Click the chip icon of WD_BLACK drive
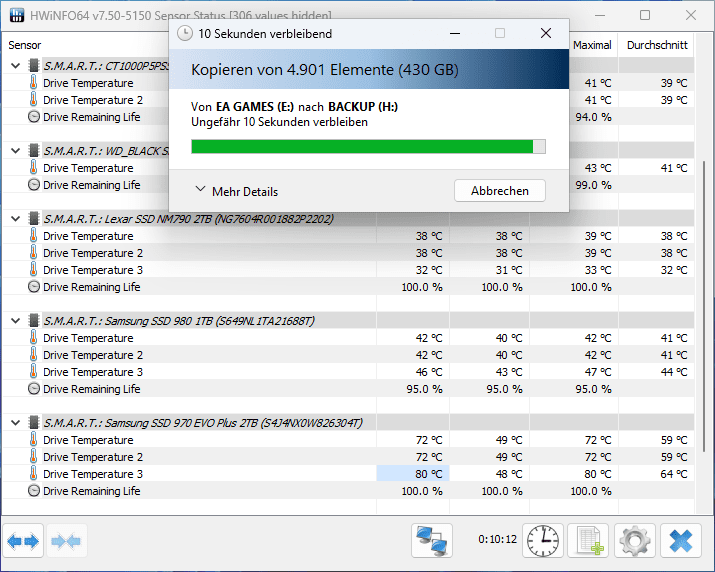The height and width of the screenshot is (572, 715). (34, 151)
